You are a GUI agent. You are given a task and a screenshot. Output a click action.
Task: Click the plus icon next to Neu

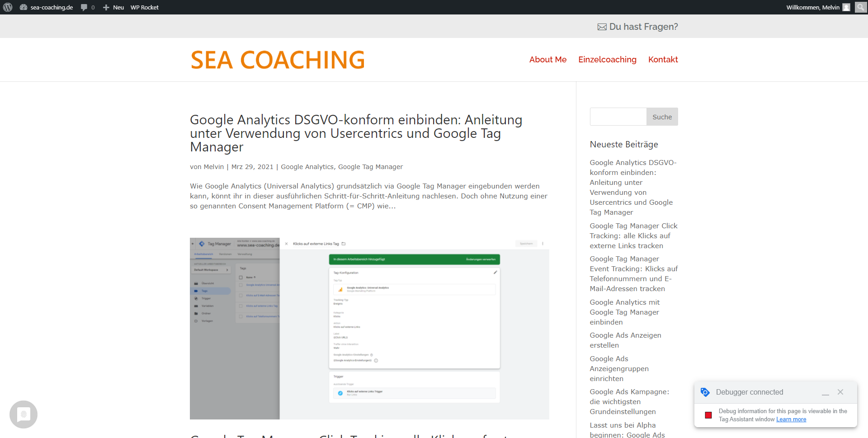coord(106,7)
